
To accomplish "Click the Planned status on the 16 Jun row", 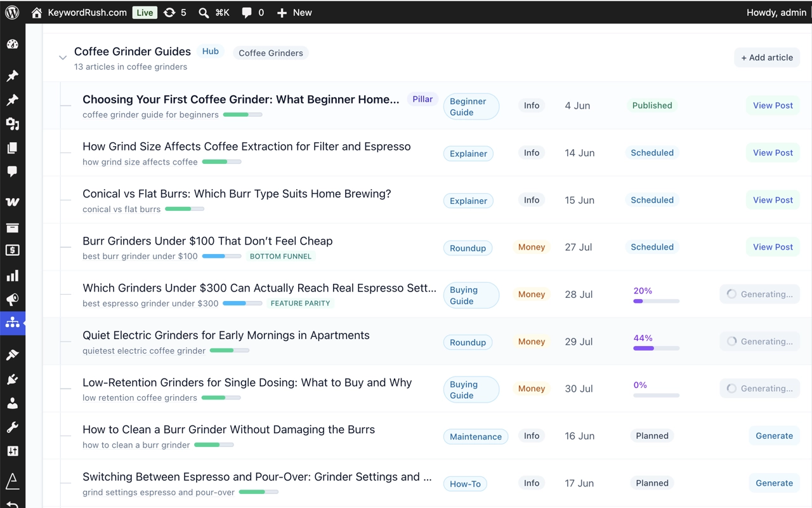I will [x=652, y=436].
